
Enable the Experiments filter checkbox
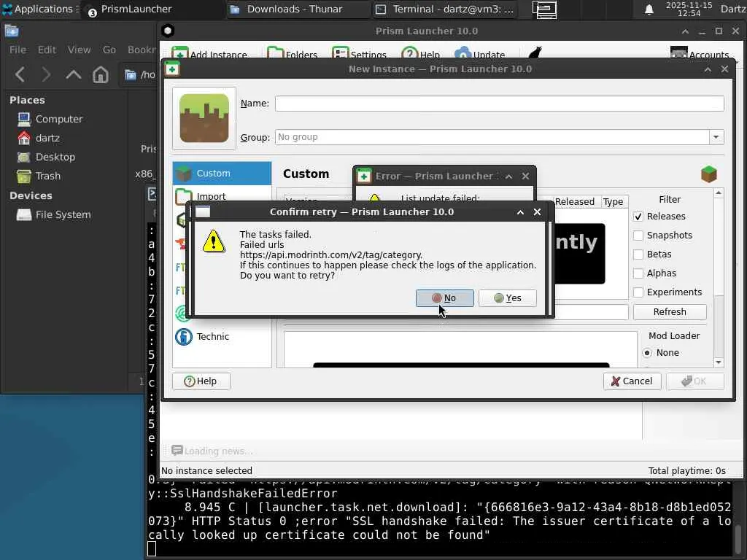coord(638,292)
